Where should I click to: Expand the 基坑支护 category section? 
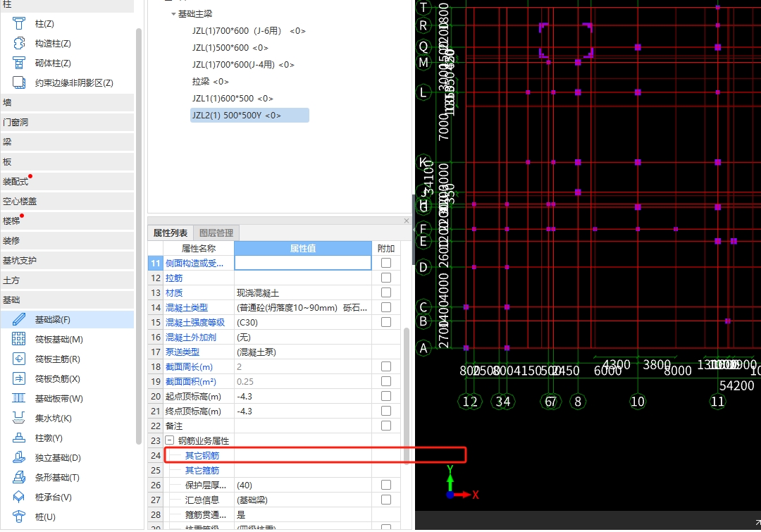coord(67,260)
